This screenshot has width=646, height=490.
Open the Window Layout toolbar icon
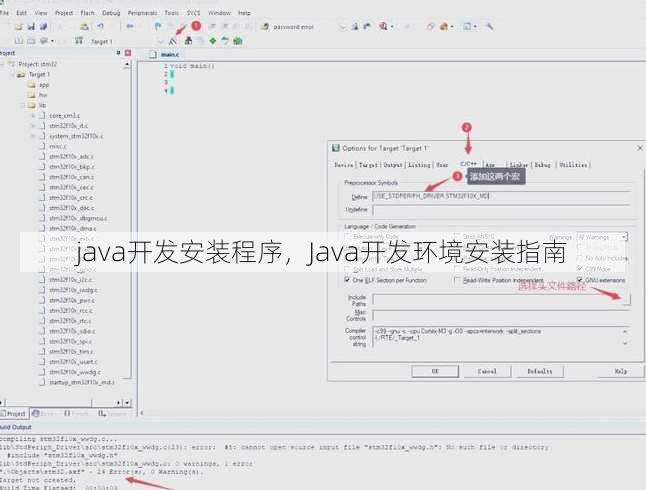(467, 27)
